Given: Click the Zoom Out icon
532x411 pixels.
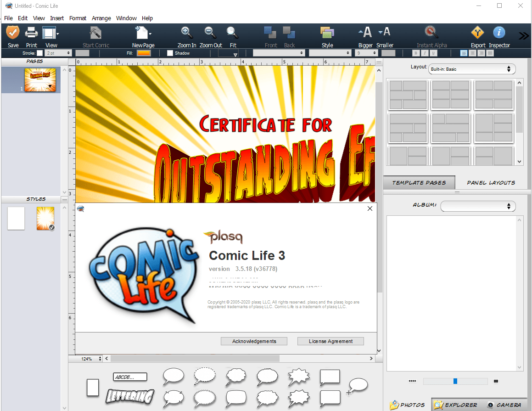Looking at the screenshot, I should 210,33.
